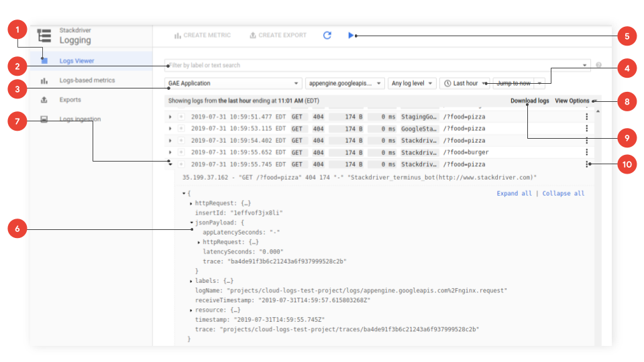Expand the 10:59:51.477 log entry
The image size is (644, 362).
tap(170, 117)
